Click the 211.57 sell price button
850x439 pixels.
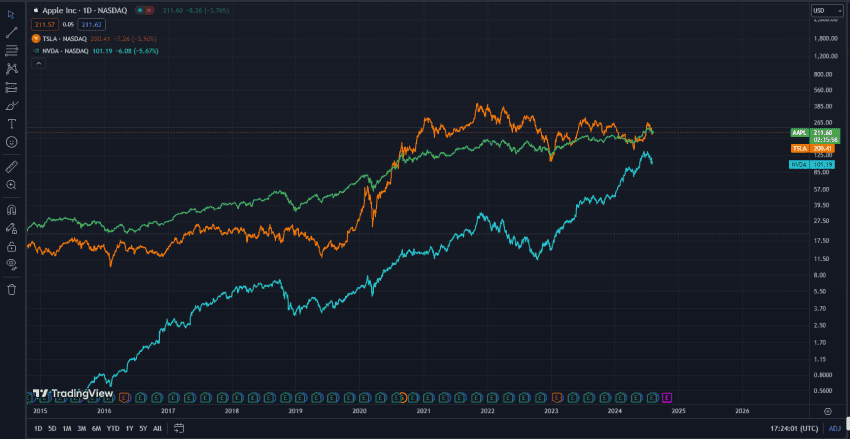pyautogui.click(x=46, y=24)
